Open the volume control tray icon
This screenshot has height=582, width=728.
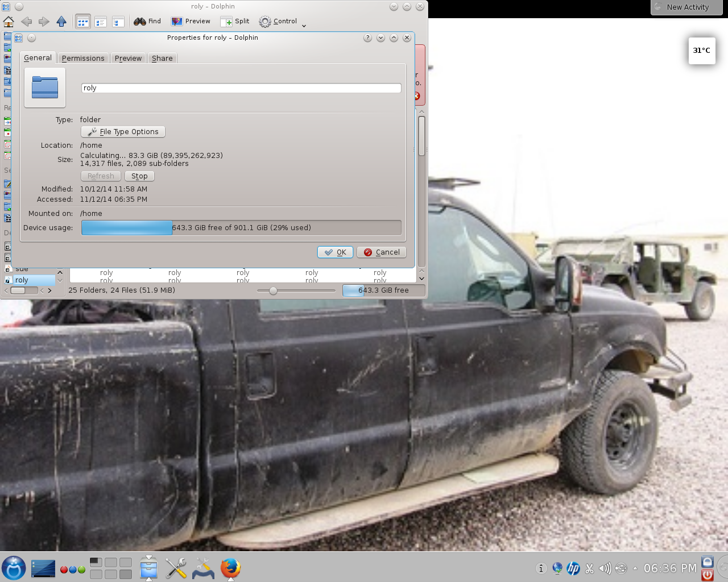click(605, 568)
